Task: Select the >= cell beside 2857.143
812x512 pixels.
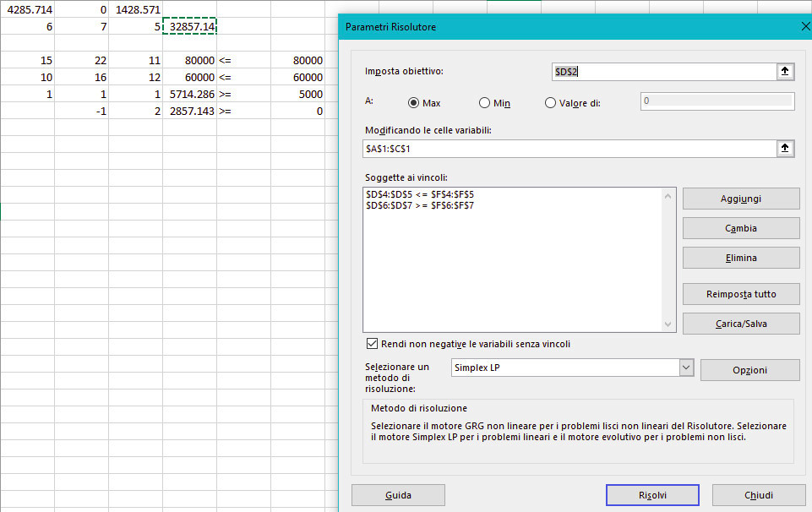Action: click(x=244, y=112)
